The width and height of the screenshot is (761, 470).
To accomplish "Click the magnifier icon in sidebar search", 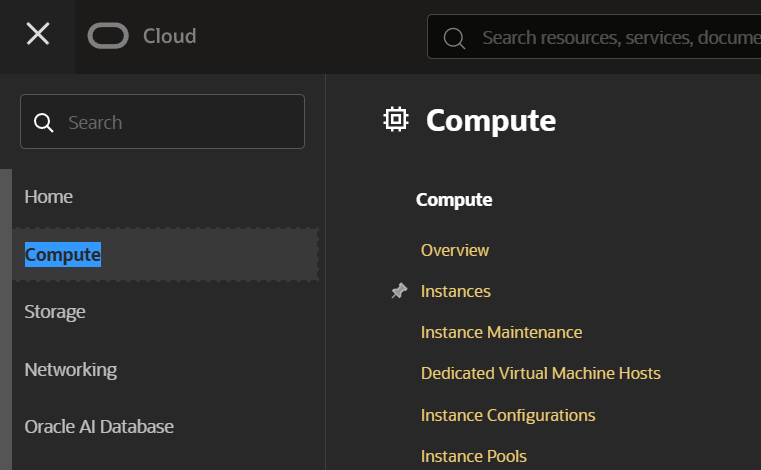I will click(x=44, y=122).
